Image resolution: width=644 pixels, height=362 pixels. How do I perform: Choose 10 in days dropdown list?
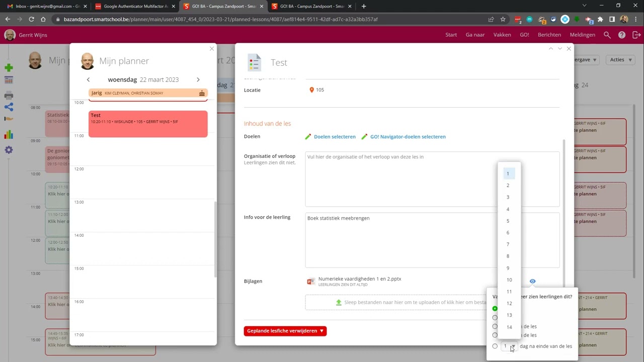509,280
